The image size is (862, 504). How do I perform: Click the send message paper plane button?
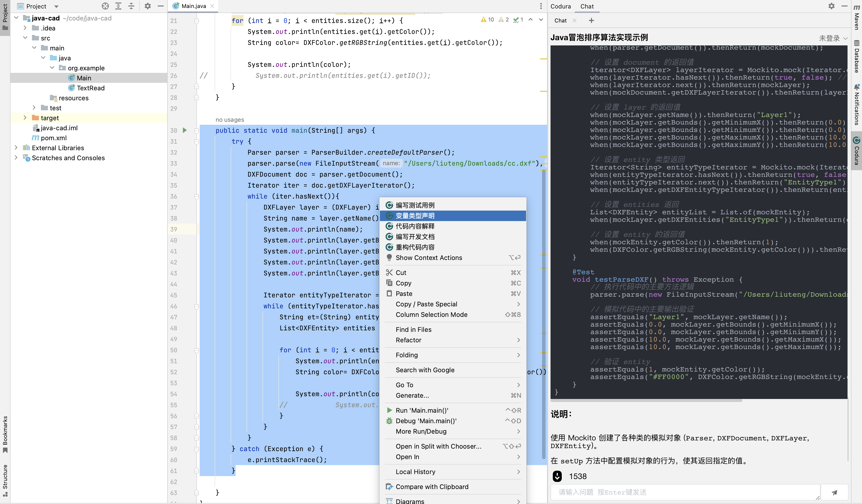[x=834, y=492]
